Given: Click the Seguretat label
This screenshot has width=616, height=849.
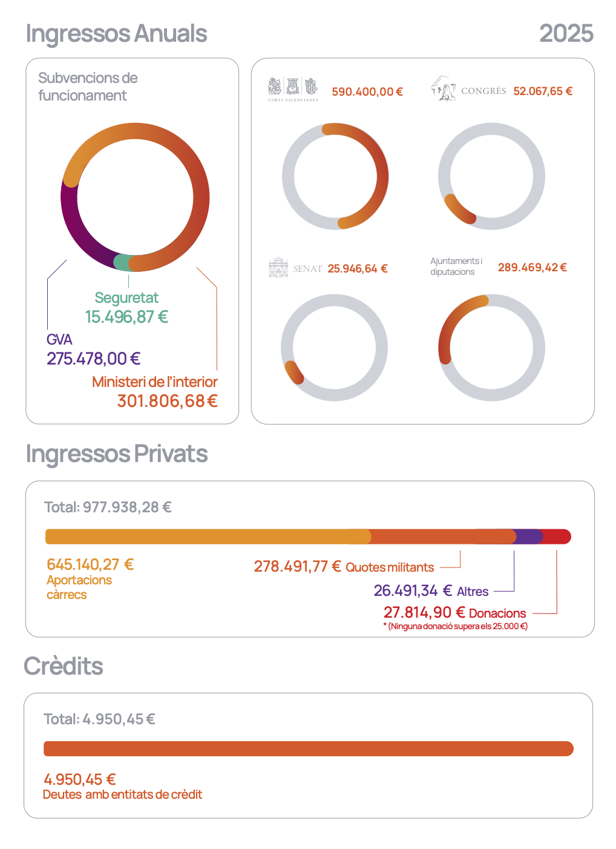Looking at the screenshot, I should coord(126,297).
